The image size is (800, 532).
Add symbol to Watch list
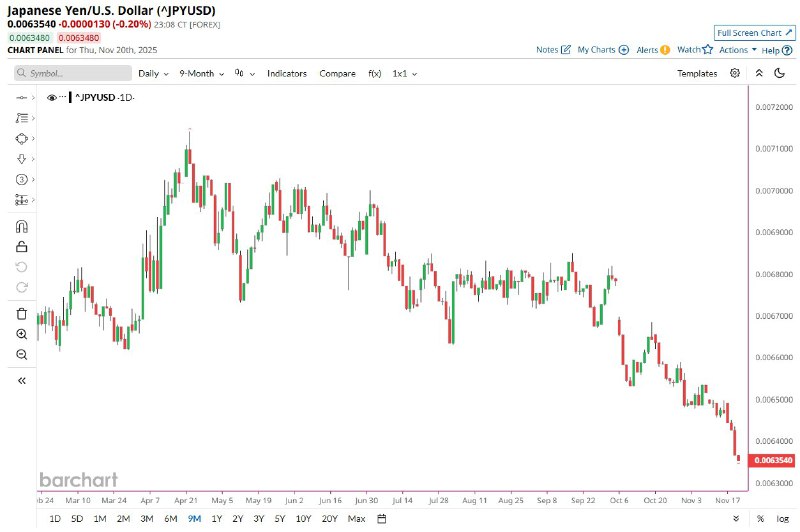[695, 49]
